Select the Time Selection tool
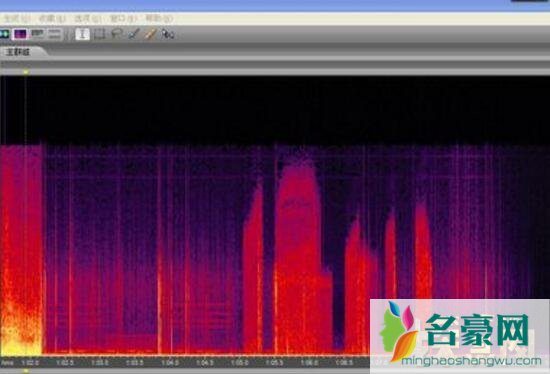The width and height of the screenshot is (550, 374). [82, 34]
